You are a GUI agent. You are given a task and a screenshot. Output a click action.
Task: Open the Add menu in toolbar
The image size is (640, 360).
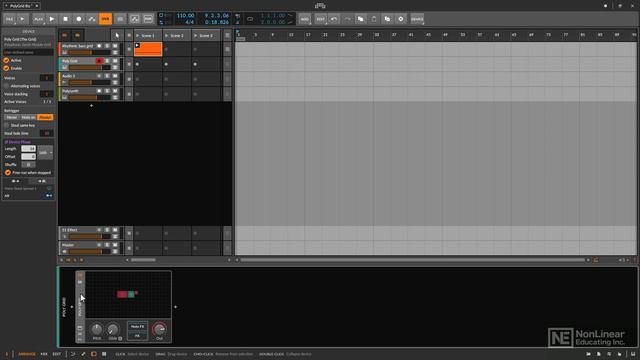click(304, 19)
